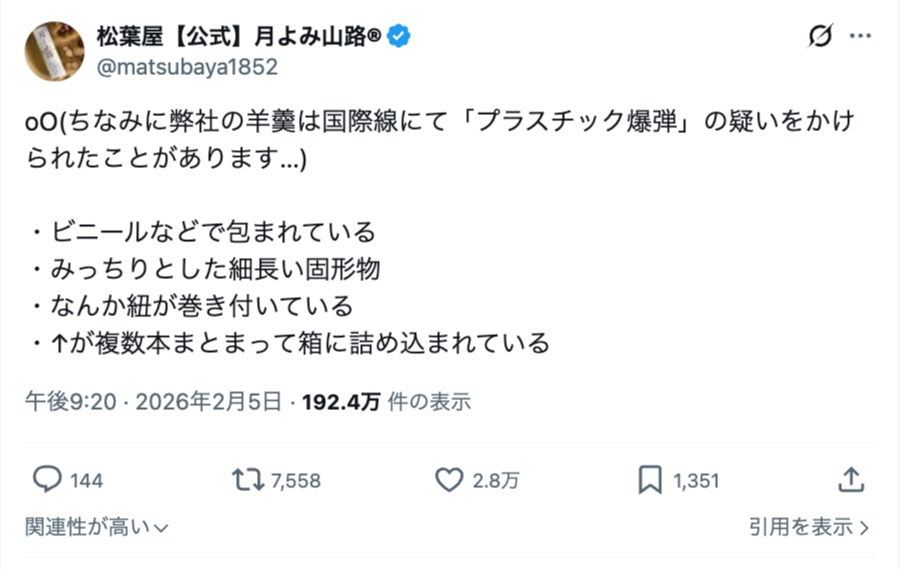Open 引用を表示 to view quotes
Screen dimensions: 900x569
(810, 526)
